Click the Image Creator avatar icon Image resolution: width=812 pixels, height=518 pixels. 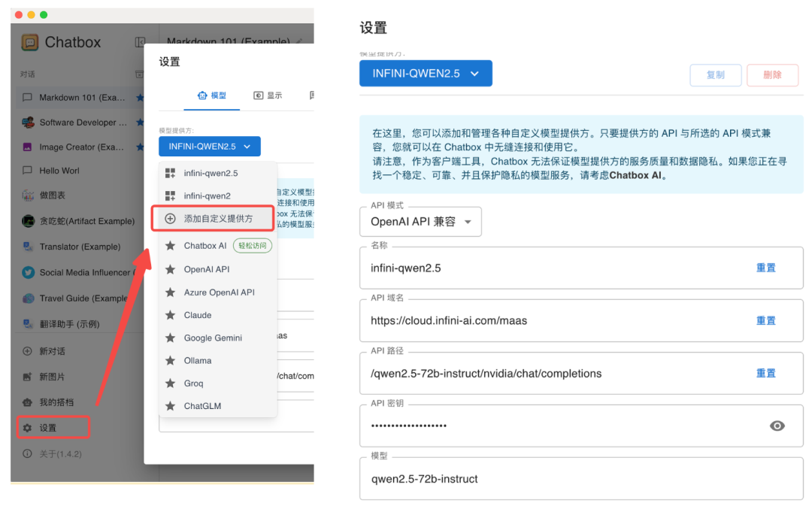point(28,147)
